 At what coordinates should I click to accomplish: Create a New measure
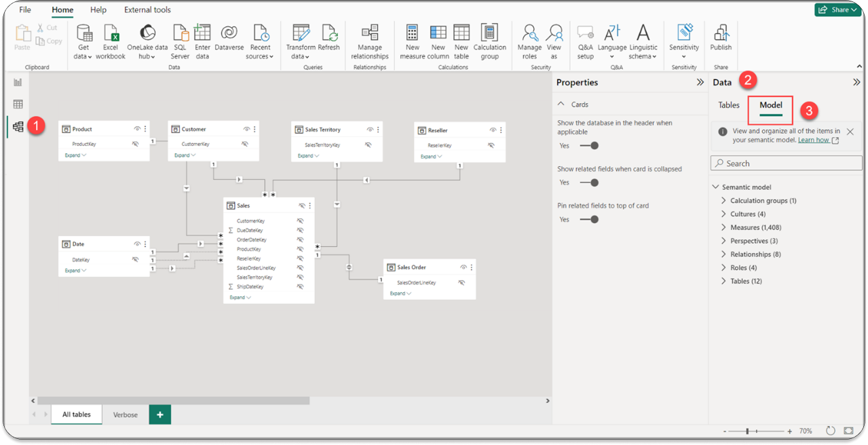(412, 41)
